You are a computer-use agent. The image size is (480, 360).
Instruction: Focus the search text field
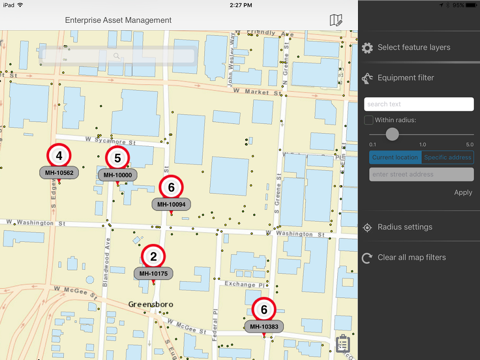click(x=419, y=104)
